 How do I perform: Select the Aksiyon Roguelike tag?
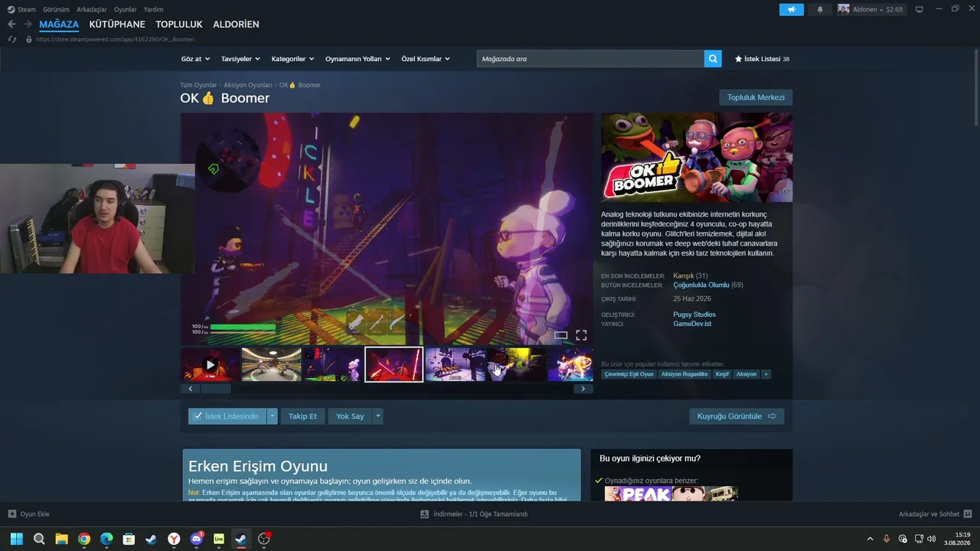tap(685, 374)
